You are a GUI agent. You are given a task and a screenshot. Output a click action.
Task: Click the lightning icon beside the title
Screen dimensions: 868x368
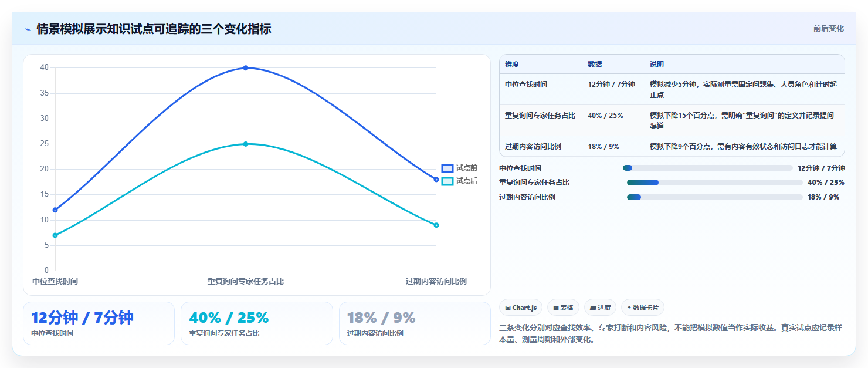28,29
